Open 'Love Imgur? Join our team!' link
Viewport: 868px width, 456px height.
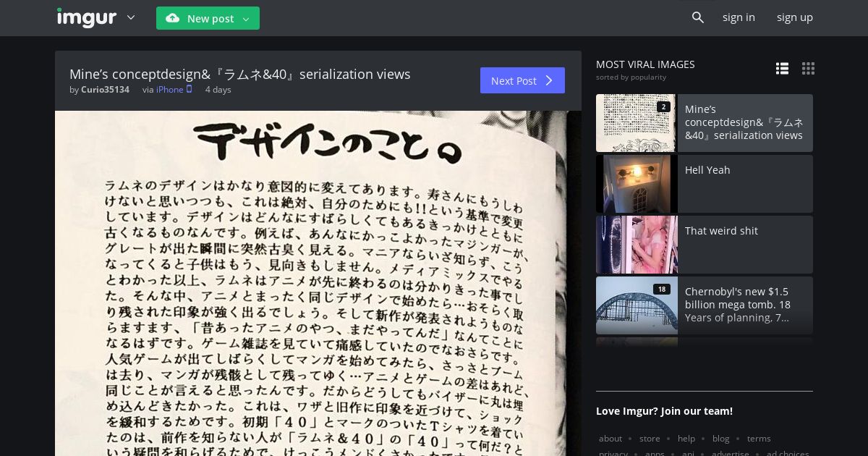(x=664, y=411)
